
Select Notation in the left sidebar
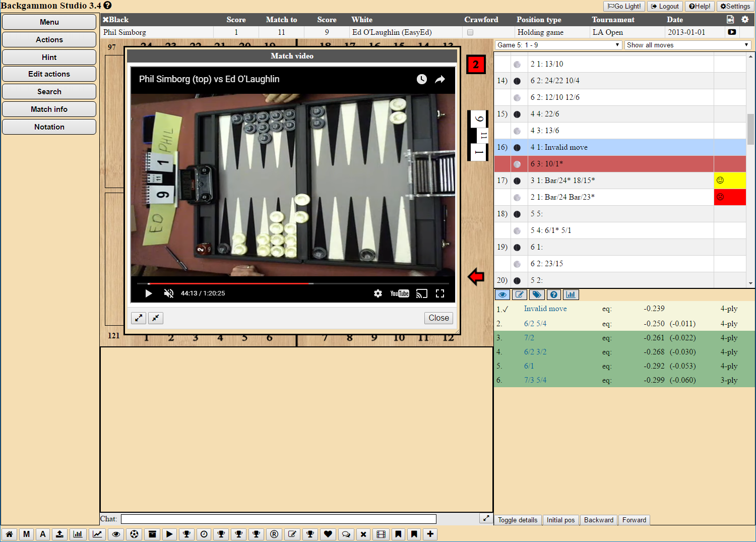(49, 127)
